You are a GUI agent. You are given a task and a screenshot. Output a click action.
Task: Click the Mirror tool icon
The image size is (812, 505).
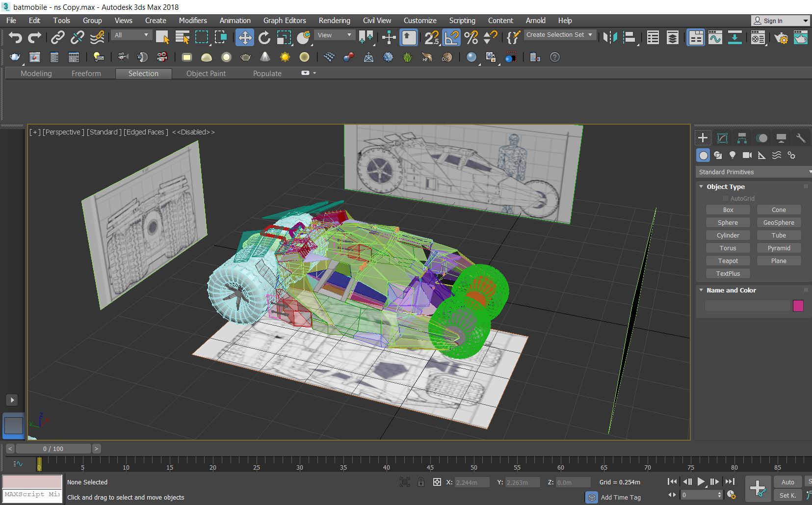point(610,37)
